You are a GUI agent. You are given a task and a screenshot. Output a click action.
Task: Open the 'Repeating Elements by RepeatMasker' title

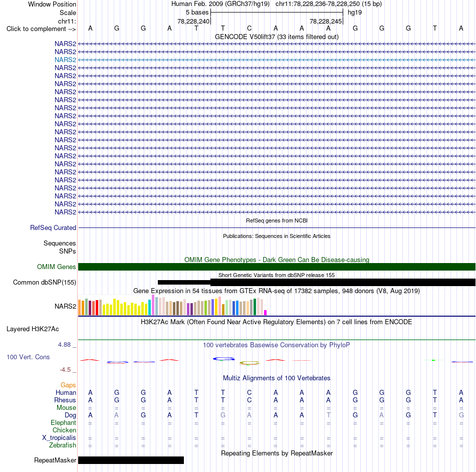pos(277,453)
